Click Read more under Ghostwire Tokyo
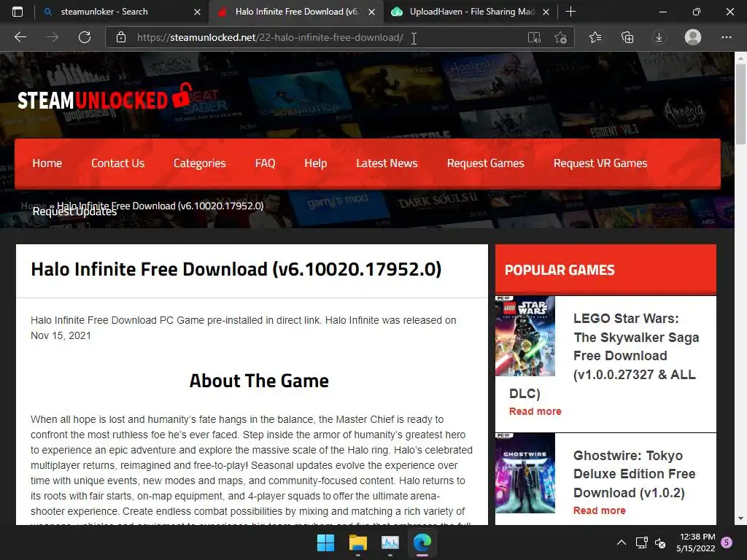 pos(600,510)
